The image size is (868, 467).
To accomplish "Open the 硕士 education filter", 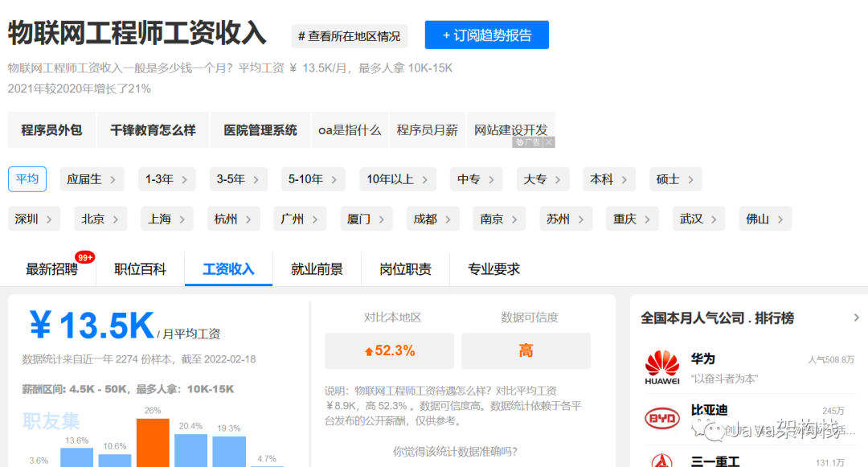I will tap(675, 179).
